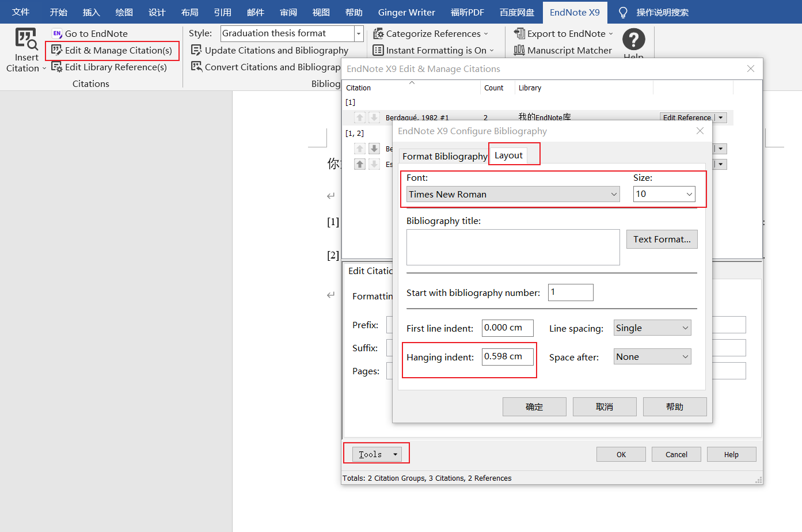Click Start with bibliography number field
This screenshot has height=532, width=802.
[571, 292]
